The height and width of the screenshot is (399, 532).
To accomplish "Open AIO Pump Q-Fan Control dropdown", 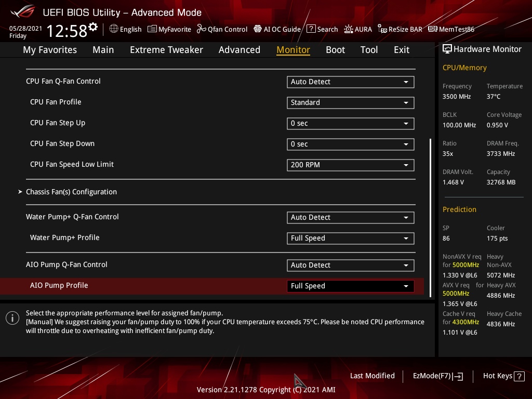I will (351, 265).
